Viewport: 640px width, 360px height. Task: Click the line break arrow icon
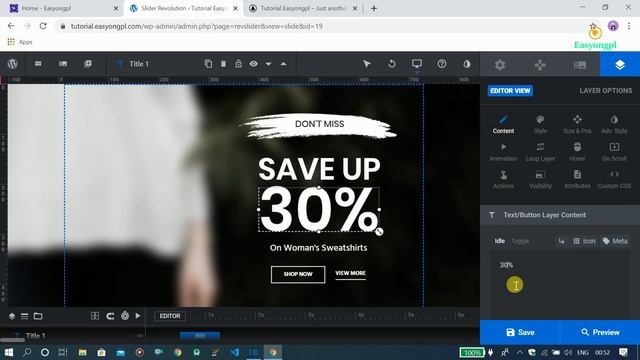pos(562,241)
